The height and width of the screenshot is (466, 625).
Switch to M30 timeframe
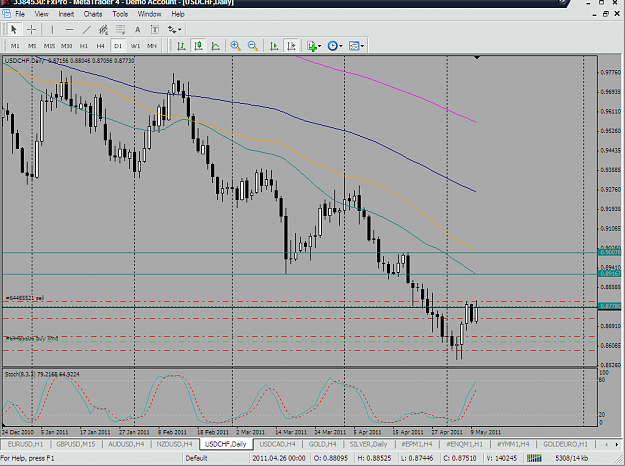coord(67,46)
